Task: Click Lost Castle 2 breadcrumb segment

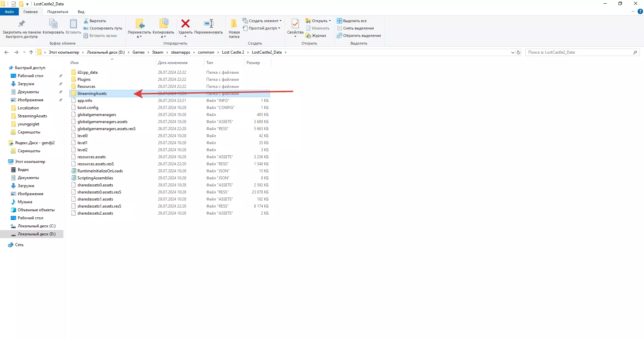Action: click(233, 52)
